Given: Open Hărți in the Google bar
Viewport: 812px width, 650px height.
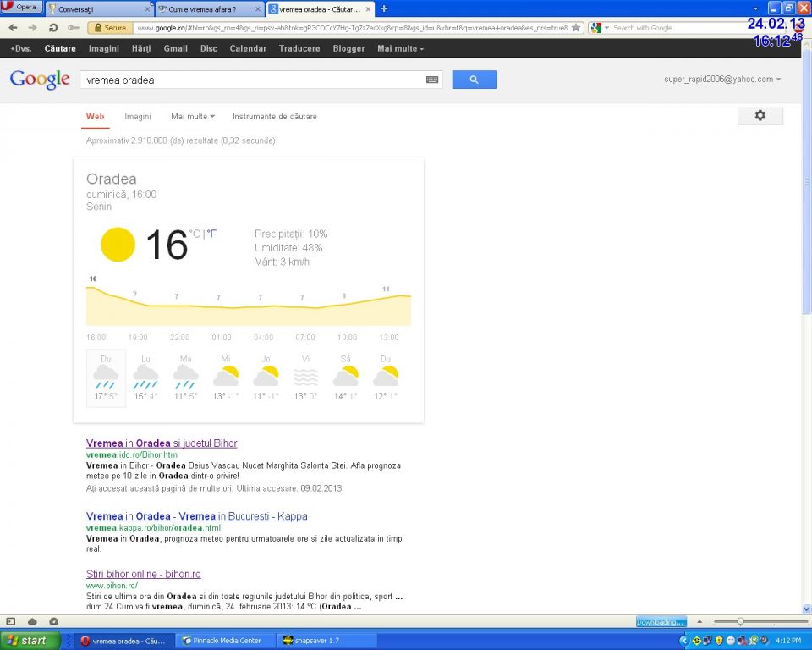Looking at the screenshot, I should click(x=141, y=49).
